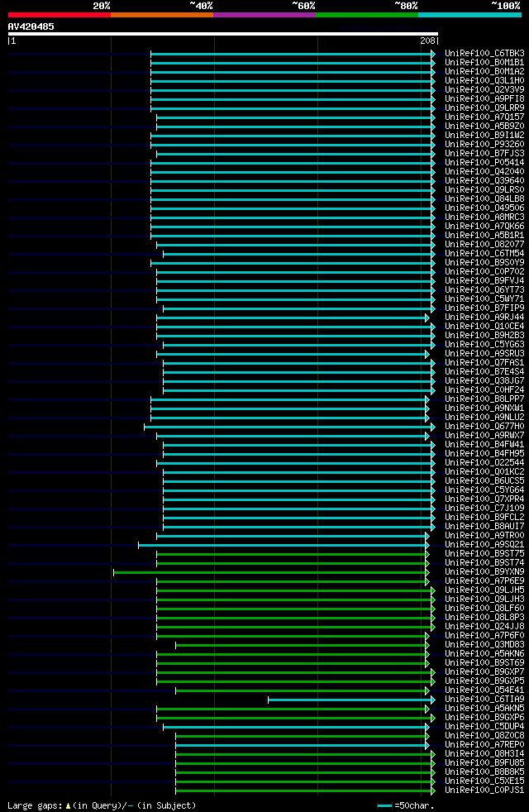Screen dimensions: 529x812
Task: Select the UniRef100_Q54E41 label
Action: (x=484, y=690)
